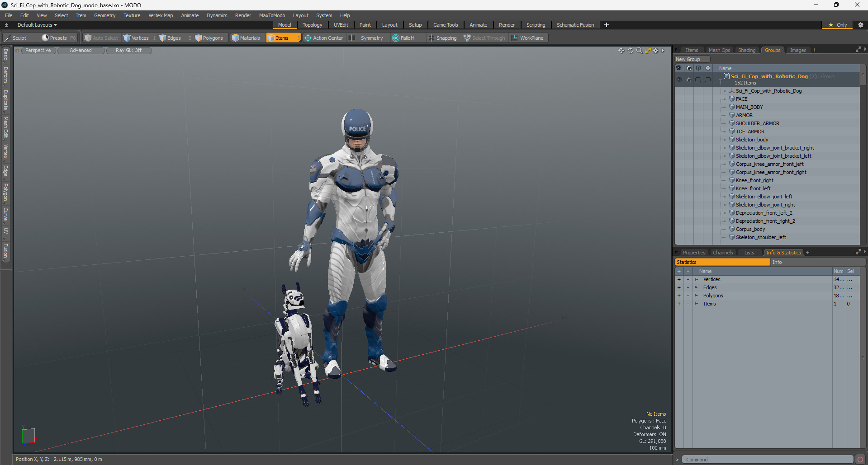Screen dimensions: 868x465
Task: Expand the Info & Statistics panel to full size
Action: [x=858, y=252]
